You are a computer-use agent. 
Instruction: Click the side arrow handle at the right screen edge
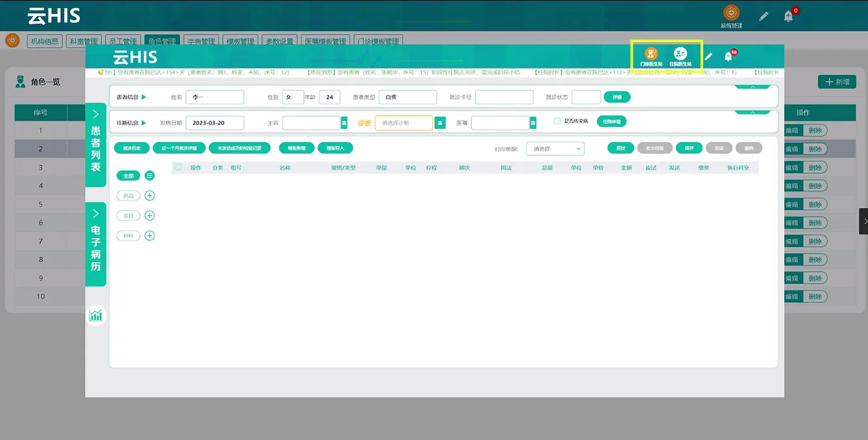tap(864, 222)
